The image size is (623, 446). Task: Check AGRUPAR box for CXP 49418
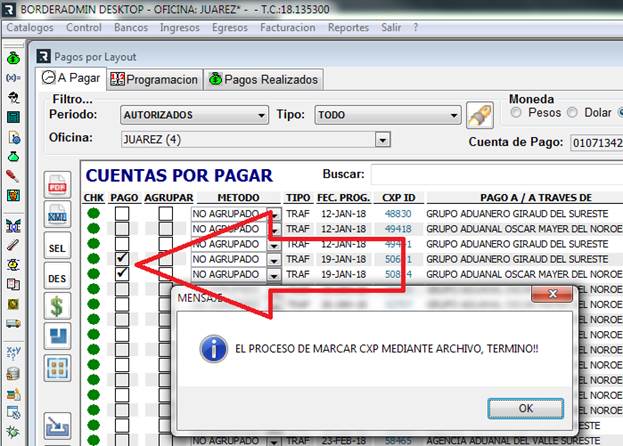click(x=166, y=229)
